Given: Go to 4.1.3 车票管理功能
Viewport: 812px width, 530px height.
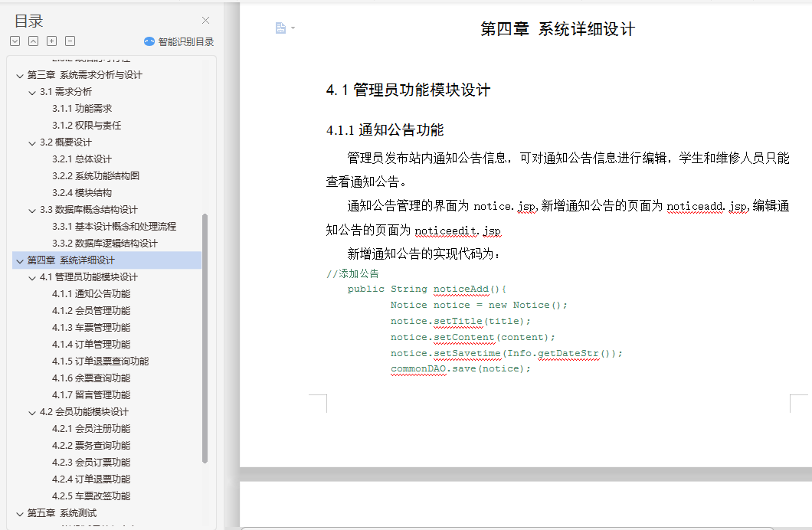Looking at the screenshot, I should click(x=91, y=327).
